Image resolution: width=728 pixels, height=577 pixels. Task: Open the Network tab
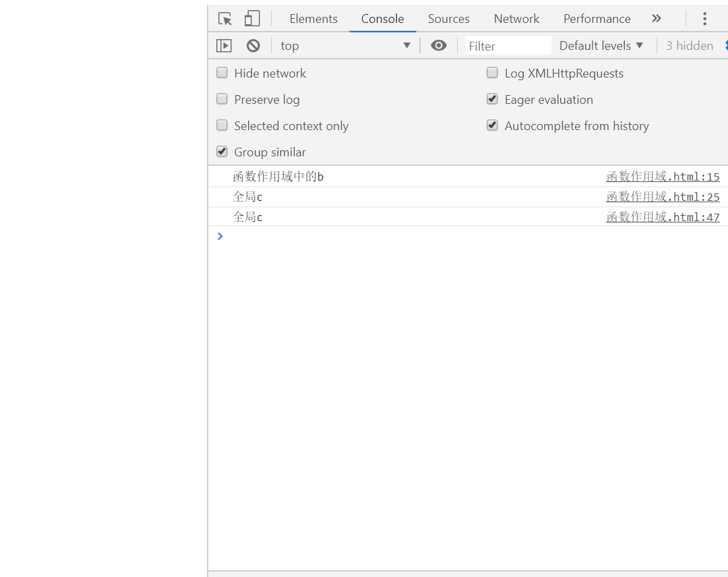[x=516, y=19]
